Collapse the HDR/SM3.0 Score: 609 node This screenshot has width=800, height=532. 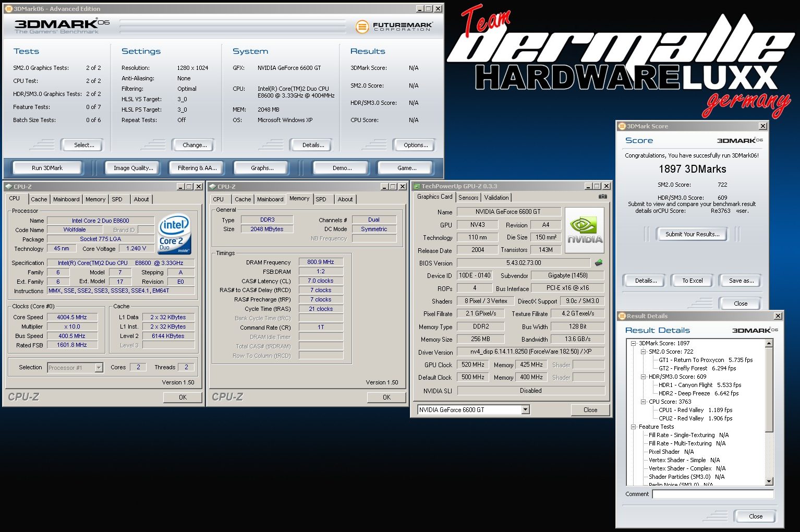643,377
